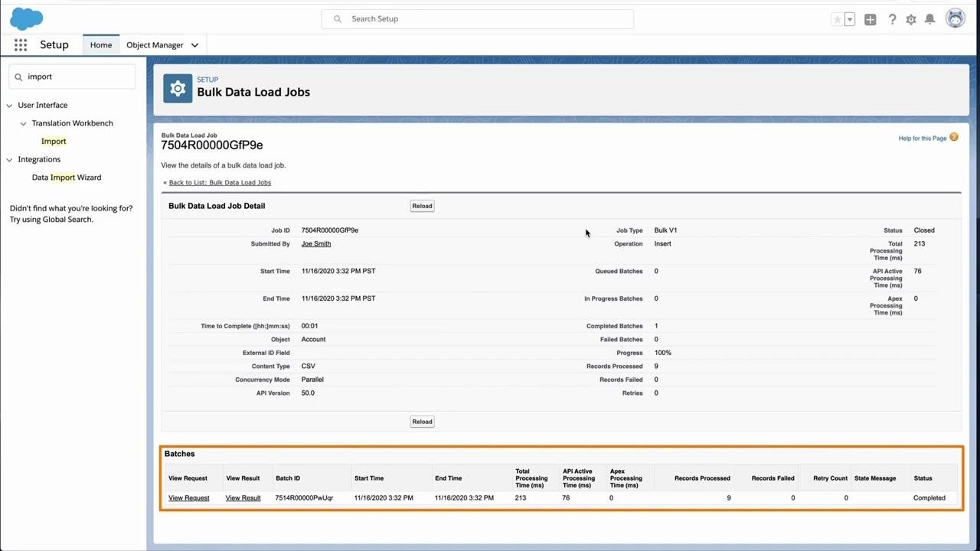
Task: Click the favorites star icon
Action: click(x=837, y=19)
